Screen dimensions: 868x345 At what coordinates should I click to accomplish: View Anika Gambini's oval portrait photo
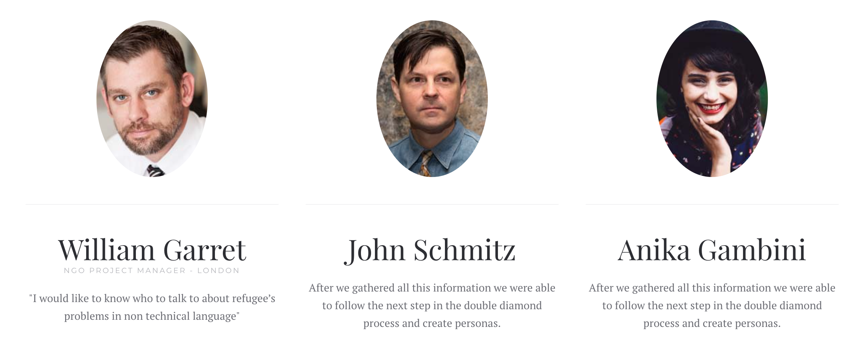pos(712,99)
